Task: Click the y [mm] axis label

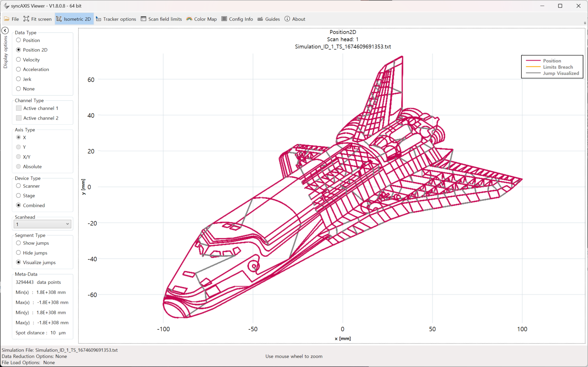Action: tap(83, 187)
